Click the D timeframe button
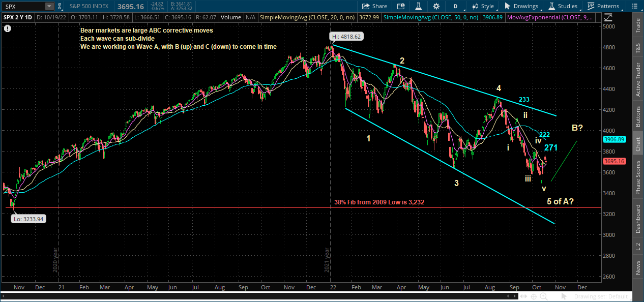 click(455, 6)
